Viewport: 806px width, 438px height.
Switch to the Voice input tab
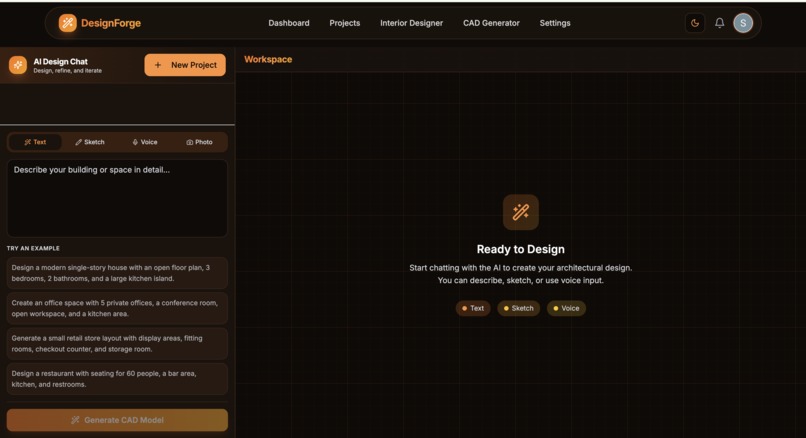145,142
